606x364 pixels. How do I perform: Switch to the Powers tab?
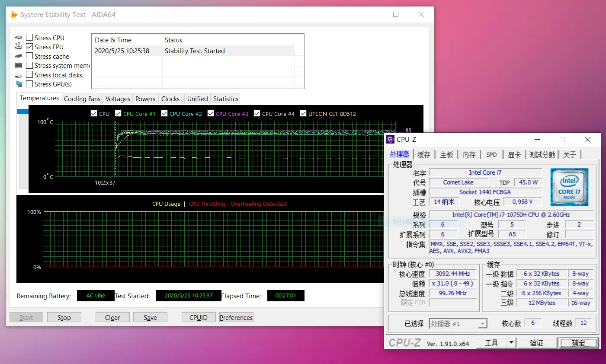(145, 99)
